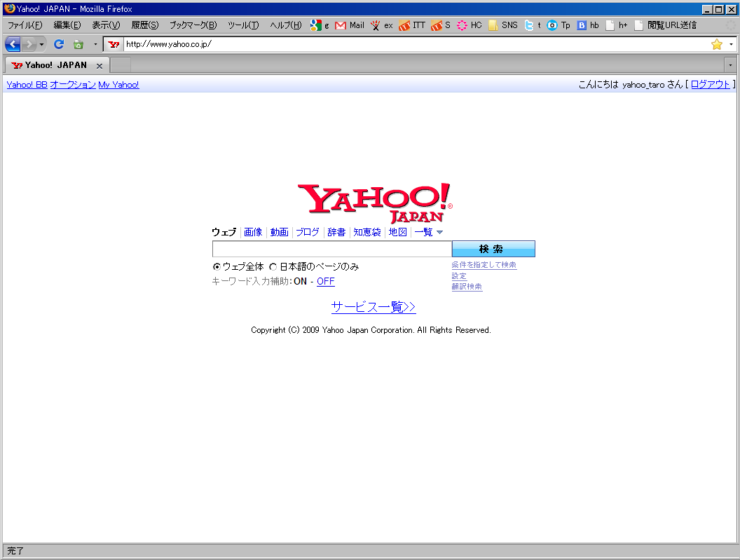Open the Tp bookmark icon
The width and height of the screenshot is (740, 560).
(x=559, y=25)
